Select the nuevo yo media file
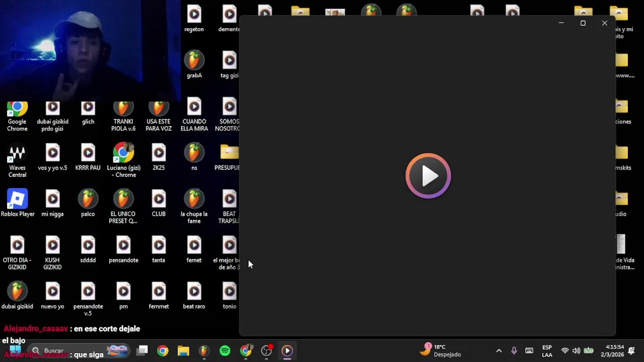This screenshot has width=644, height=362. click(x=52, y=296)
